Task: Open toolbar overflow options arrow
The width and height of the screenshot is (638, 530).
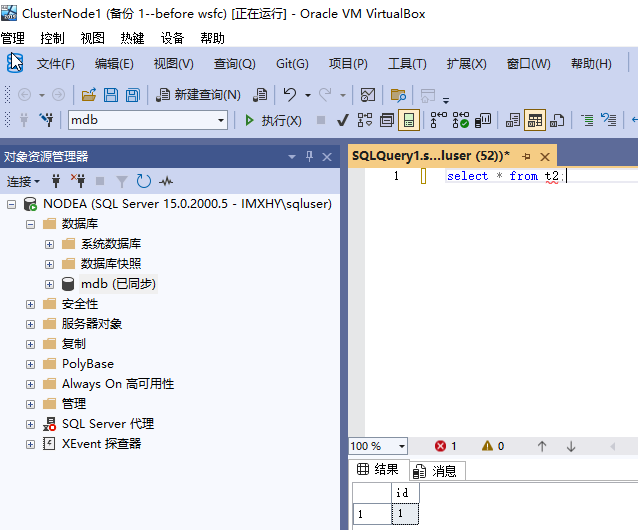Action: pyautogui.click(x=446, y=100)
